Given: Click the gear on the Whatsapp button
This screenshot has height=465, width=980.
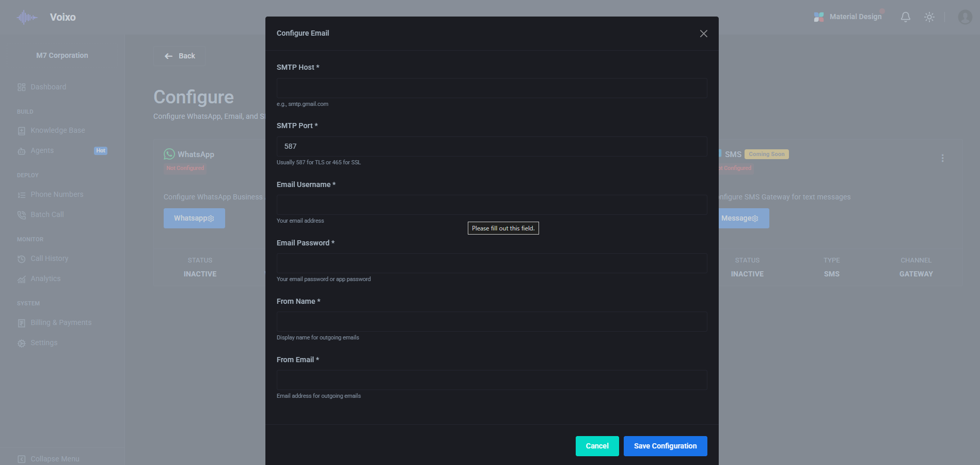Looking at the screenshot, I should [210, 218].
